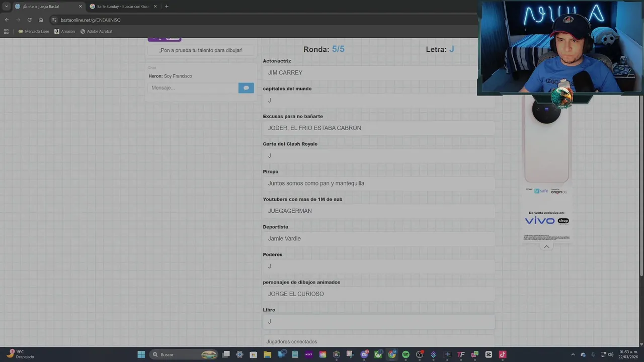Open Microsoft Store from the taskbar
Screen dimensions: 644x362
click(x=254, y=354)
